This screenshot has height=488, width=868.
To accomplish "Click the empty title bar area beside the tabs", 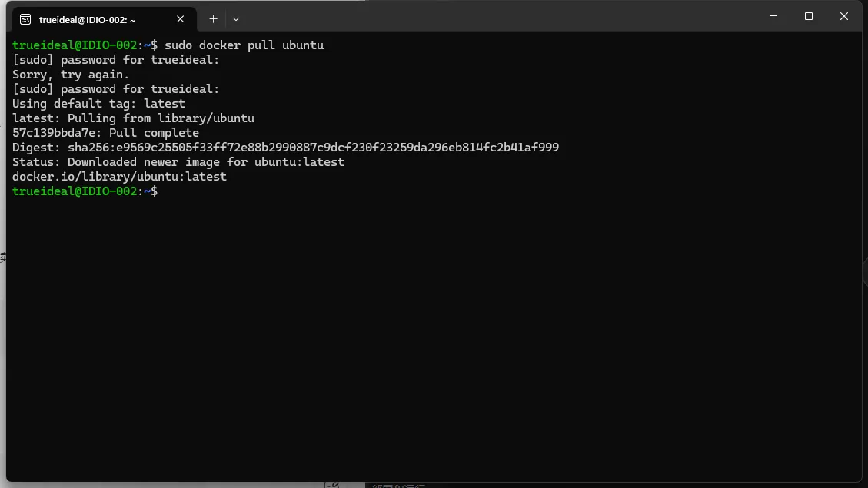I will (498, 17).
